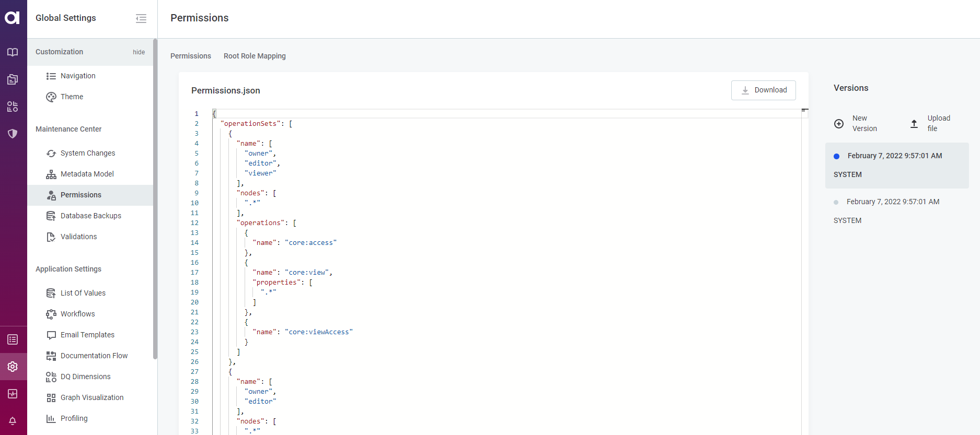The height and width of the screenshot is (435, 980).
Task: Download the Permissions.json file
Action: (763, 90)
